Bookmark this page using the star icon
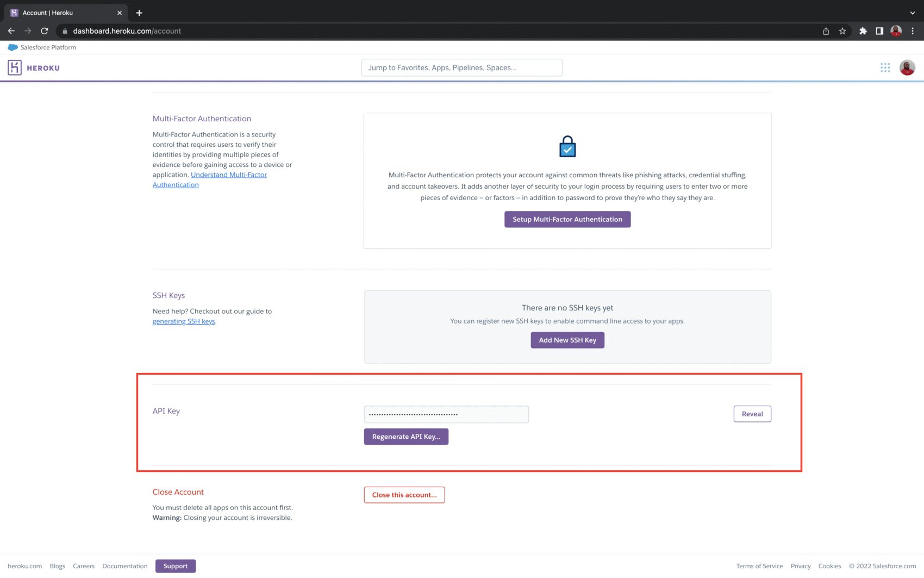 pos(843,31)
